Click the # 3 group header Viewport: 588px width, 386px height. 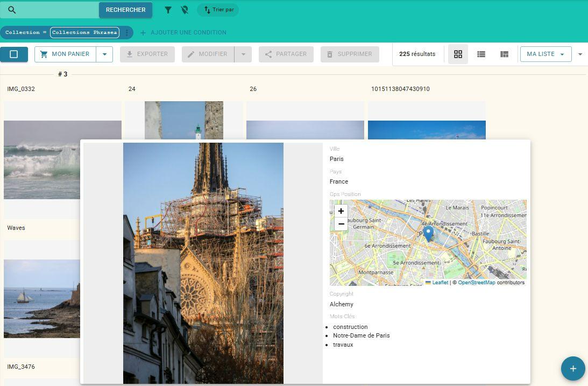(62, 74)
